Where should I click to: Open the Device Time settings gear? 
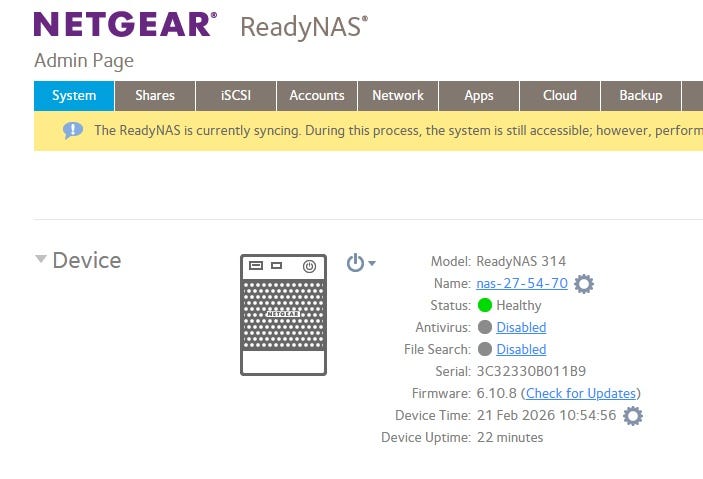pyautogui.click(x=633, y=416)
